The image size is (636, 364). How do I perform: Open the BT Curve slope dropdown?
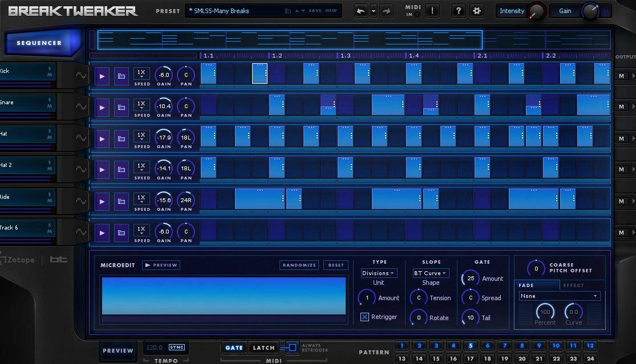[431, 273]
